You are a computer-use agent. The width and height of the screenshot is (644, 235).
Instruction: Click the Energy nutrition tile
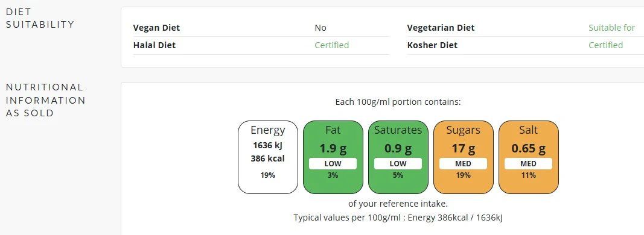[268, 157]
